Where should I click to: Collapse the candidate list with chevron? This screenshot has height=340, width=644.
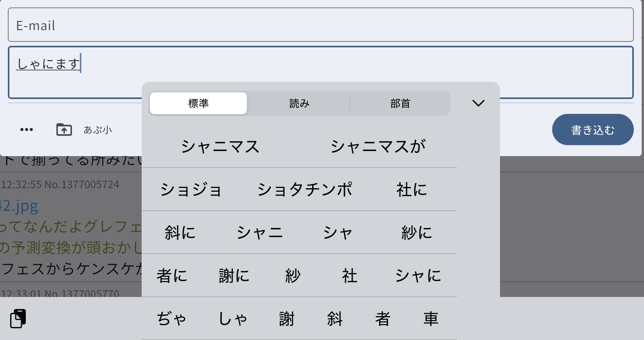coord(478,103)
